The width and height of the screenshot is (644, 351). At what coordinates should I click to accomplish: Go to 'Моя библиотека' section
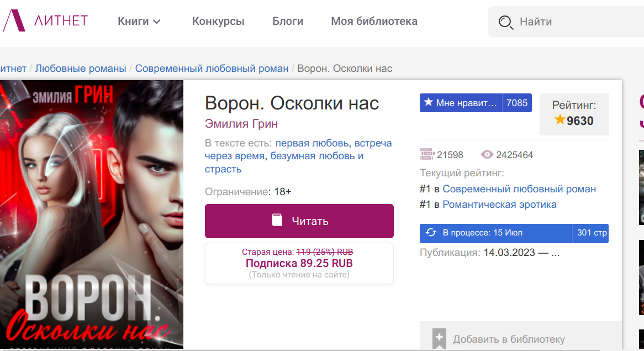coord(374,22)
